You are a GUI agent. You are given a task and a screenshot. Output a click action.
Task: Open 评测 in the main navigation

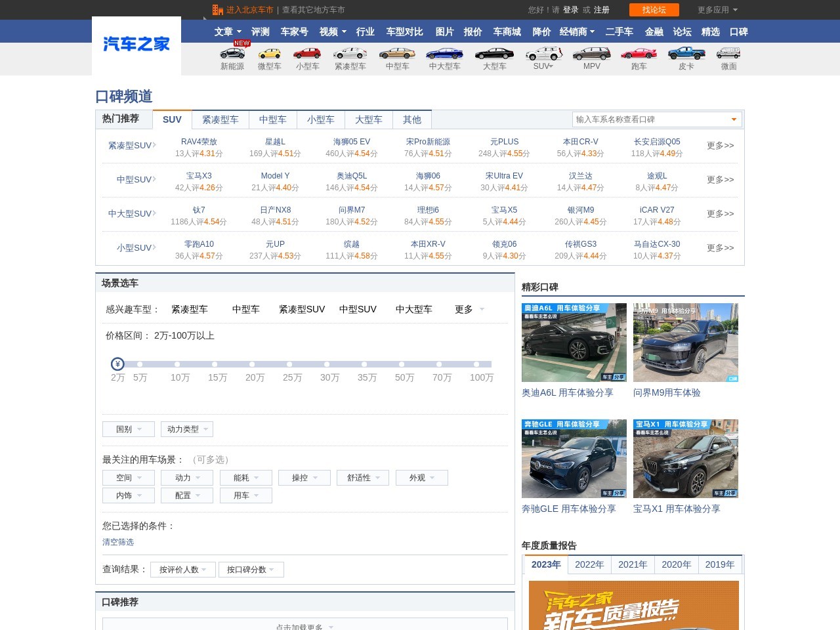click(261, 31)
